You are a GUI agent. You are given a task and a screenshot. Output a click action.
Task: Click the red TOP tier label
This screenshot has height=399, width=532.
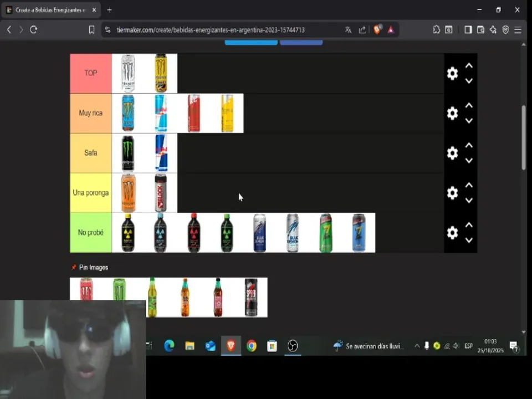tap(90, 73)
